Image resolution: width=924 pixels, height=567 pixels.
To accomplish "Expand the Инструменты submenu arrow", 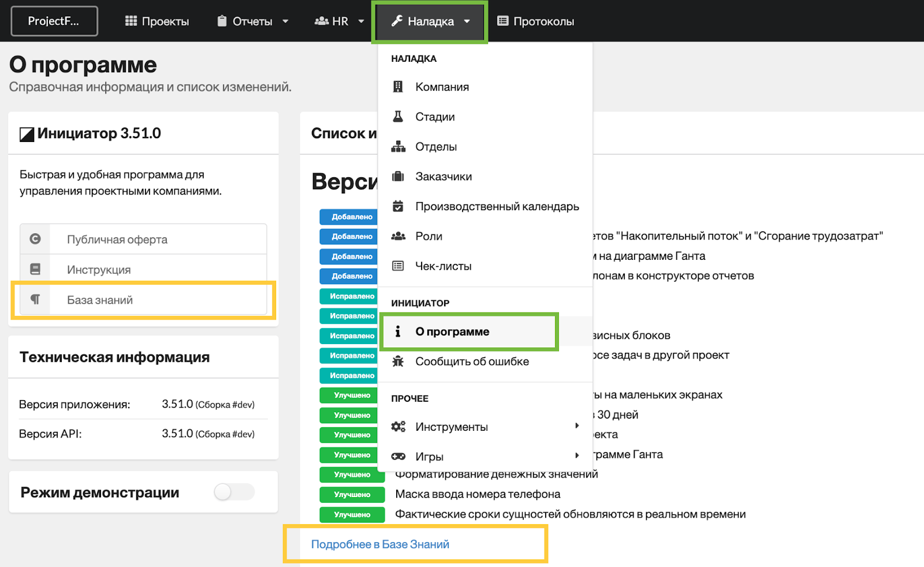I will (x=576, y=426).
